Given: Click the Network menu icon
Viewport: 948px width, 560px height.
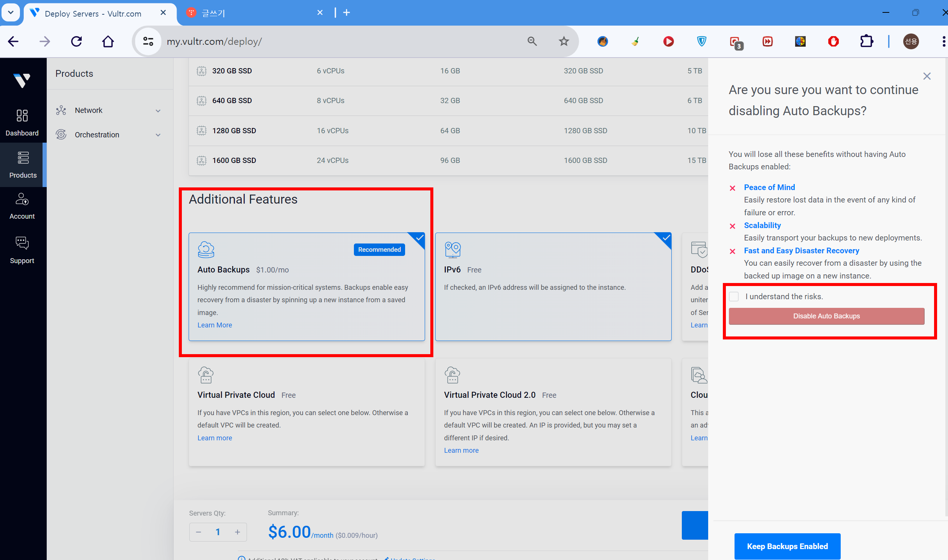Looking at the screenshot, I should 61,110.
